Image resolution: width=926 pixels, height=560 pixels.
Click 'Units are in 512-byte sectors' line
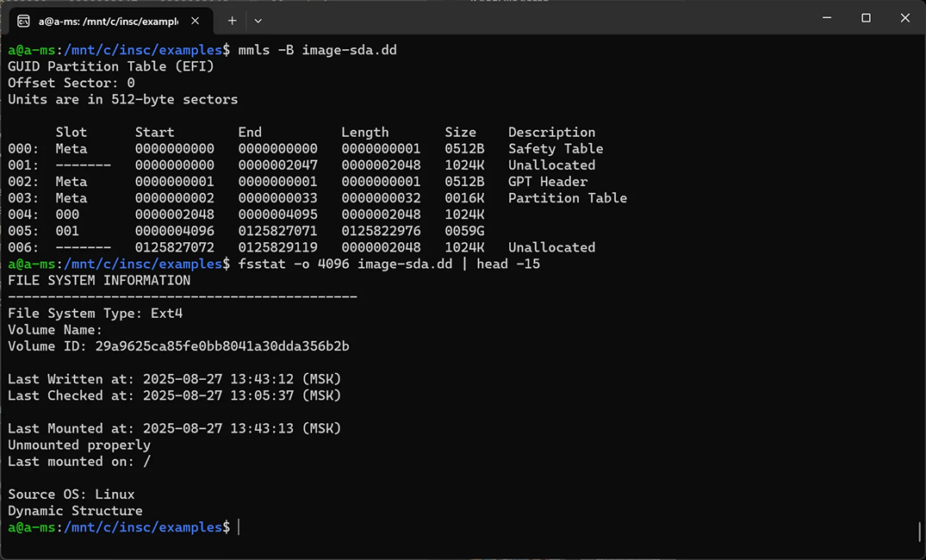tap(123, 99)
